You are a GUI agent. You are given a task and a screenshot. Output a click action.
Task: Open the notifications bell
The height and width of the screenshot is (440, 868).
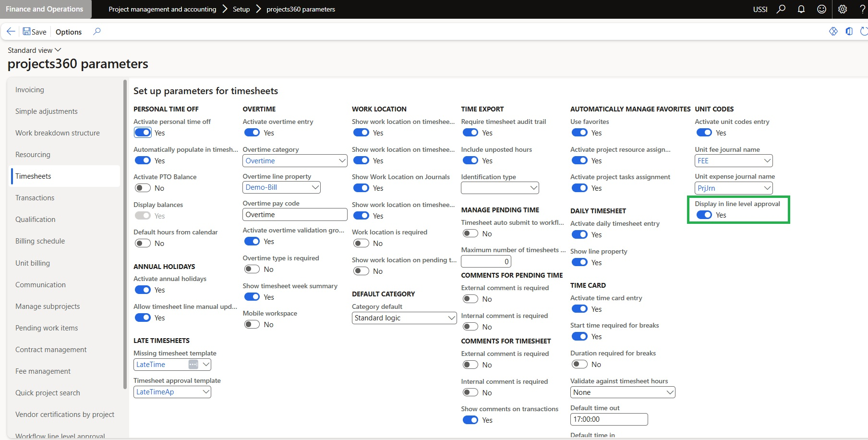tap(801, 9)
